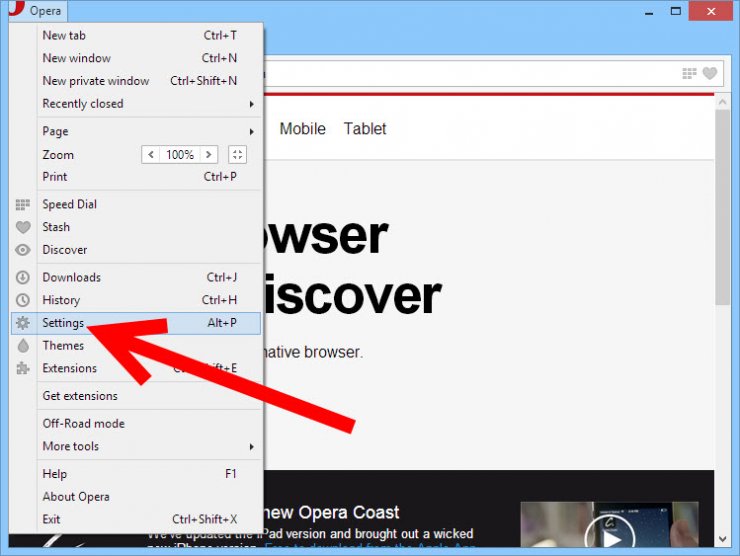Viewport: 740px width, 556px height.
Task: Select About Opera
Action: point(150,497)
